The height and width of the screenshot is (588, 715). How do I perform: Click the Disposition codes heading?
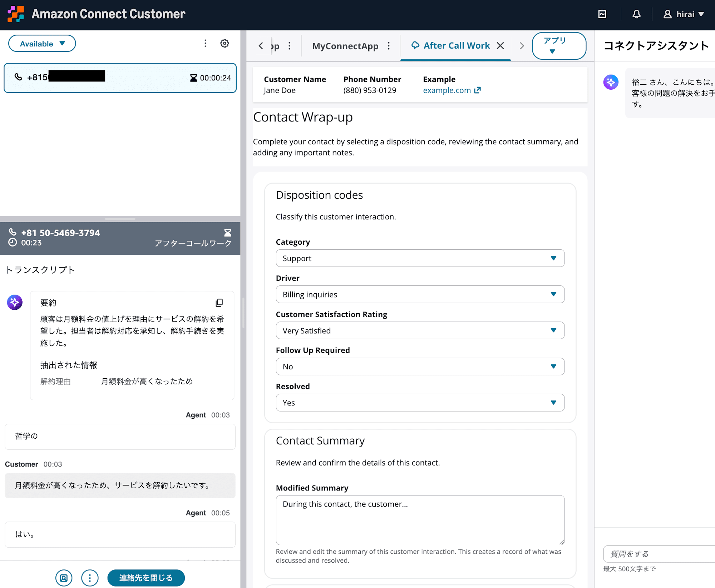click(x=319, y=195)
